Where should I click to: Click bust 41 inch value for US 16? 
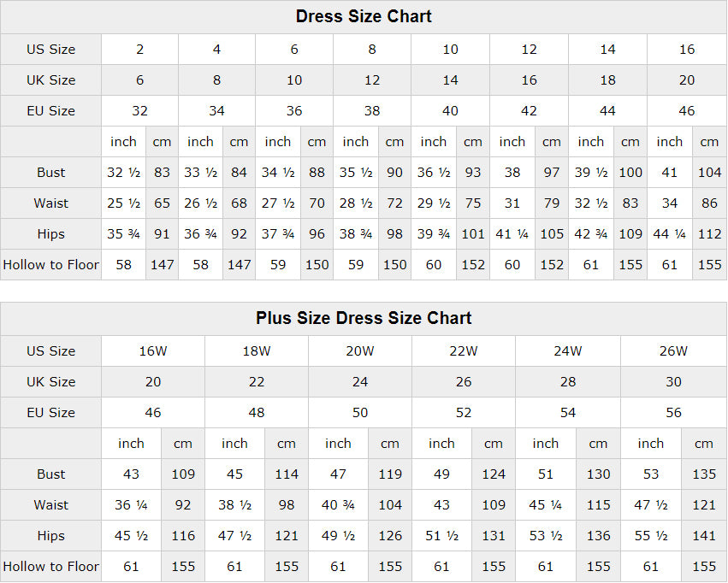[670, 173]
